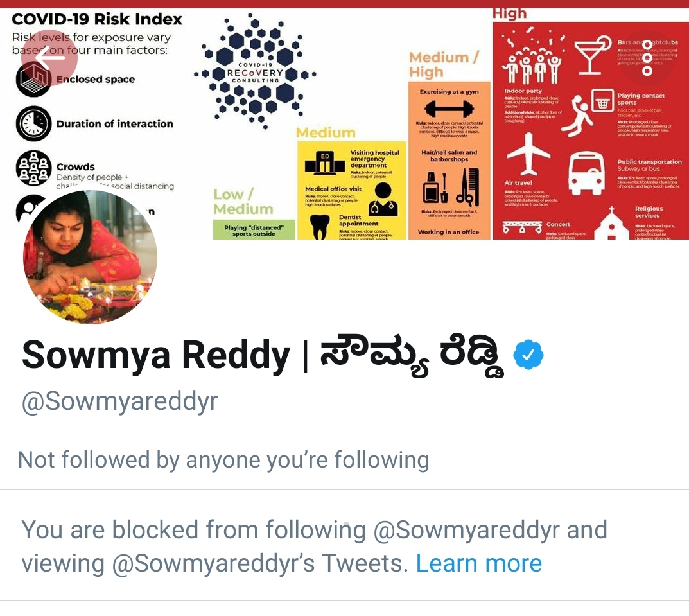Open Sowmya Reddy's profile picture
Image resolution: width=689 pixels, height=616 pixels.
click(x=90, y=257)
